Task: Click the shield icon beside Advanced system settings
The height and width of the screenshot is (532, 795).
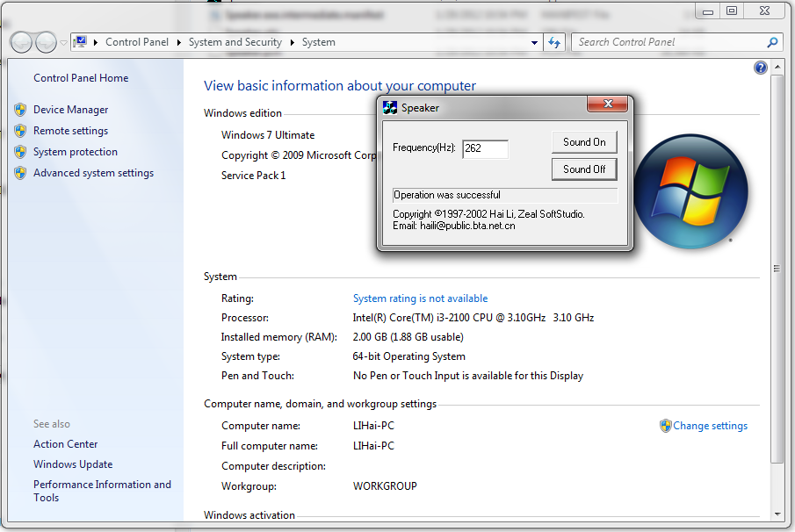Action: 20,173
